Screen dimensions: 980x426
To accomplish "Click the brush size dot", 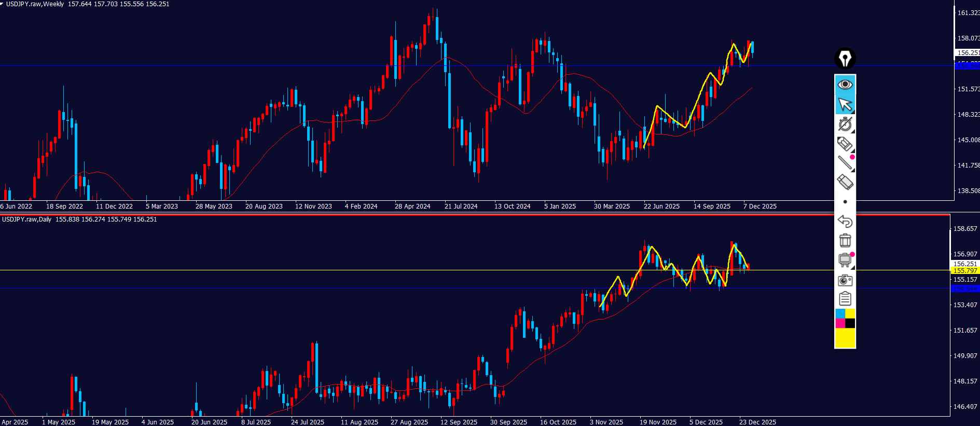I will (x=845, y=202).
